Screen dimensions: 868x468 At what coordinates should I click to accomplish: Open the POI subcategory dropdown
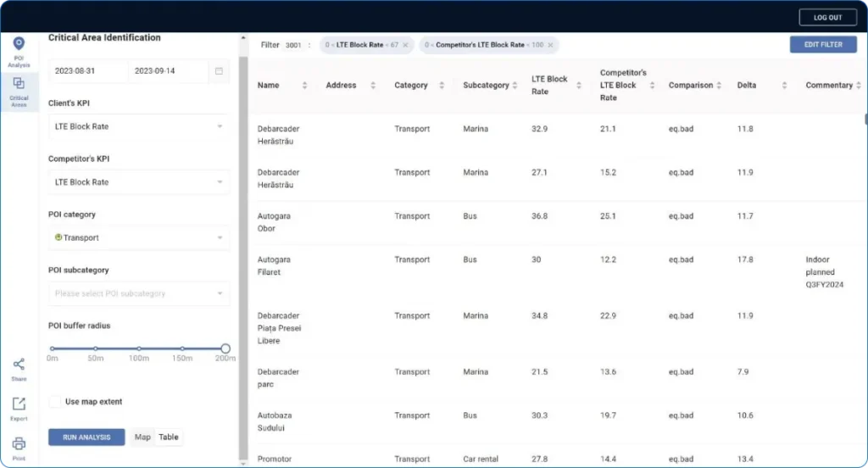pyautogui.click(x=138, y=293)
